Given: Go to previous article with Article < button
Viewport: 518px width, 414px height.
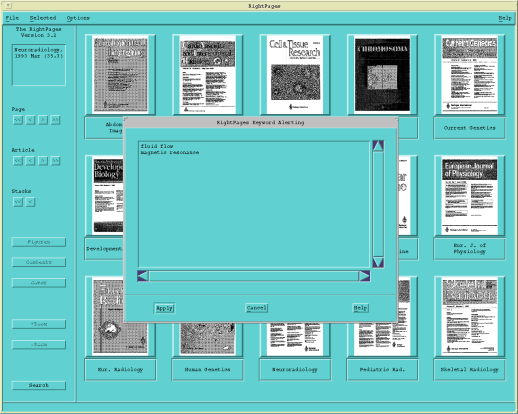Looking at the screenshot, I should point(30,161).
